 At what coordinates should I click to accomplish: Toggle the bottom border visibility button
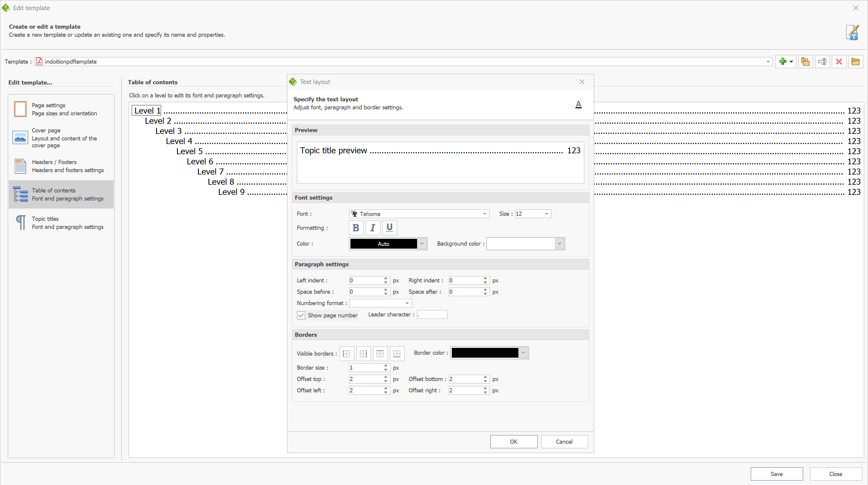tap(397, 354)
